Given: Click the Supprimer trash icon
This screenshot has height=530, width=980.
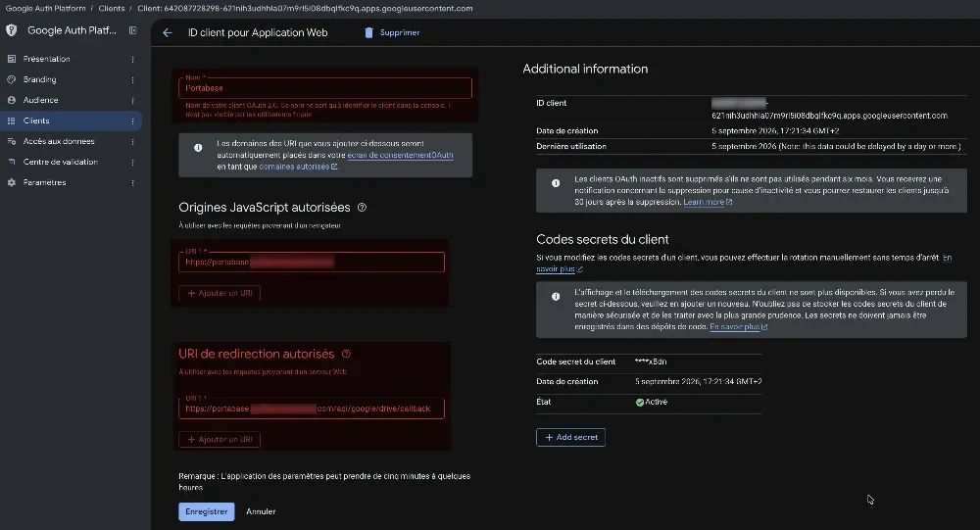Looking at the screenshot, I should pyautogui.click(x=368, y=32).
